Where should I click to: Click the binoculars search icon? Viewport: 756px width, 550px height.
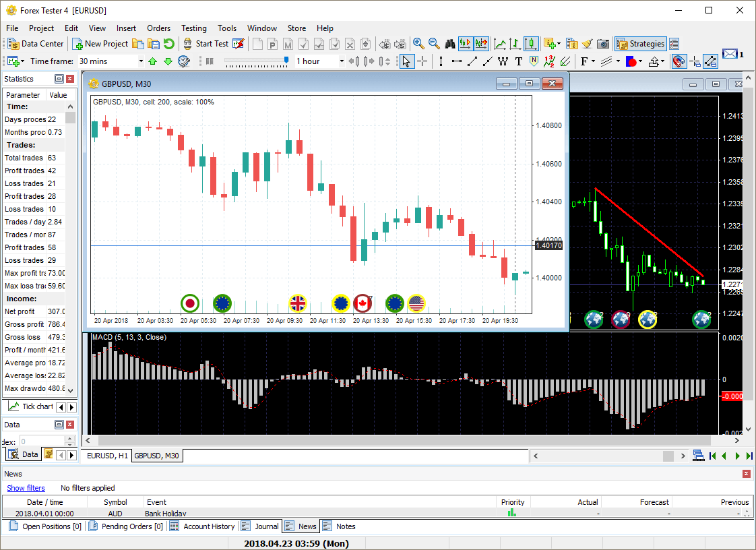(x=450, y=44)
